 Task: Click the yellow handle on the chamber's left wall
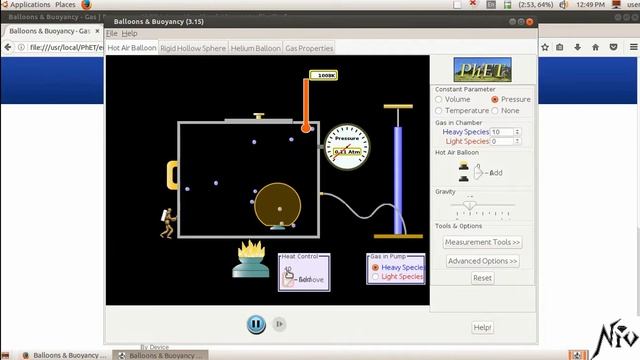pos(173,175)
